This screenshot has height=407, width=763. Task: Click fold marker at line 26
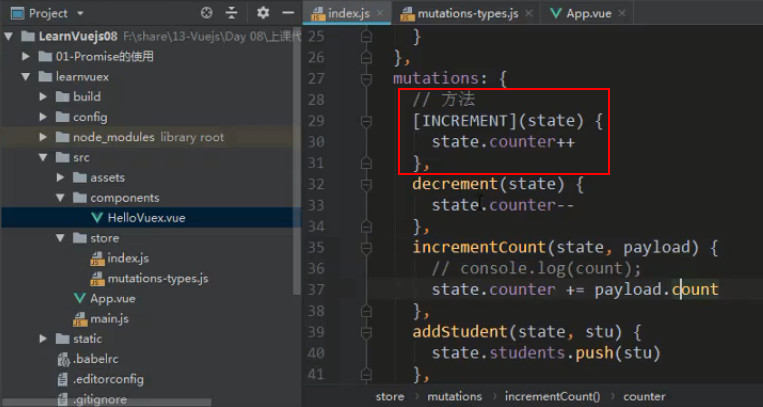(366, 57)
